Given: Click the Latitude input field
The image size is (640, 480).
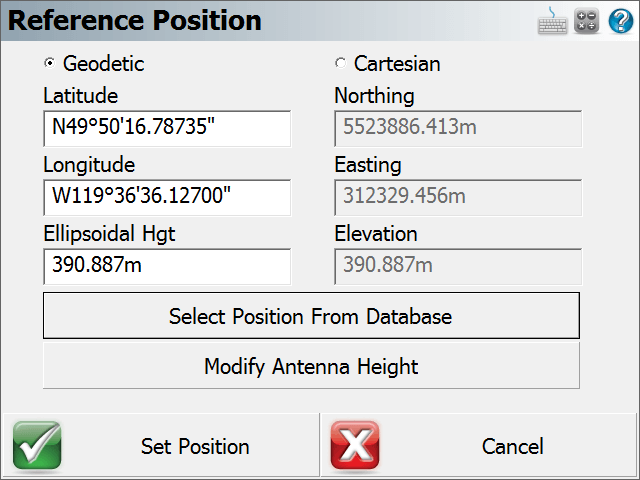Looking at the screenshot, I should pyautogui.click(x=167, y=128).
